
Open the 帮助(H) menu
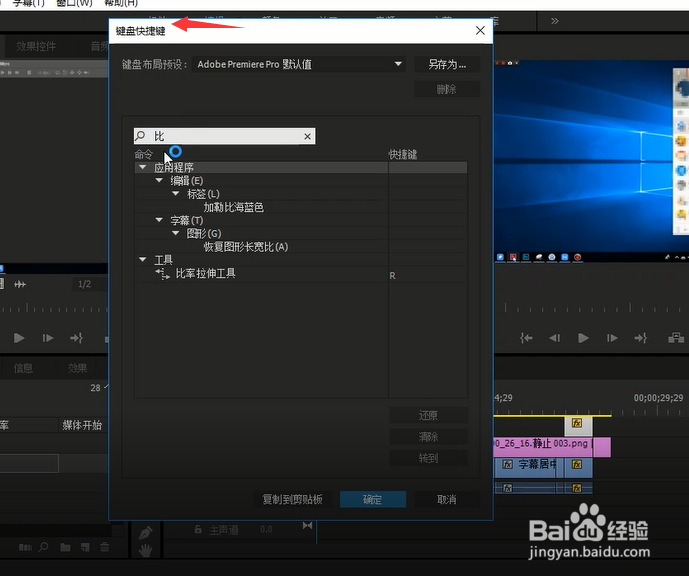[121, 3]
